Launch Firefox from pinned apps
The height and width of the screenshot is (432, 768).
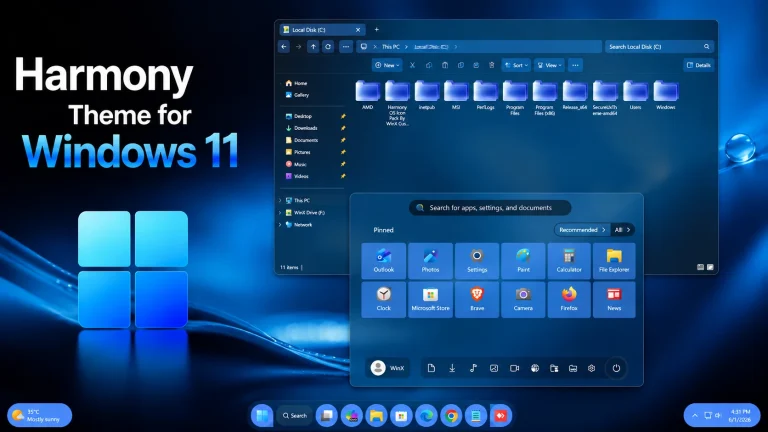click(x=569, y=299)
